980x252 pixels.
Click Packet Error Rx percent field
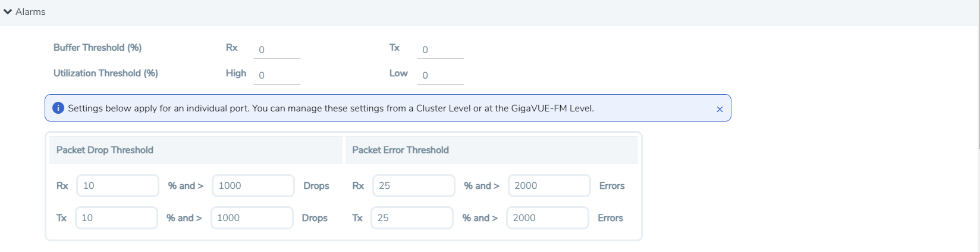[x=413, y=186]
